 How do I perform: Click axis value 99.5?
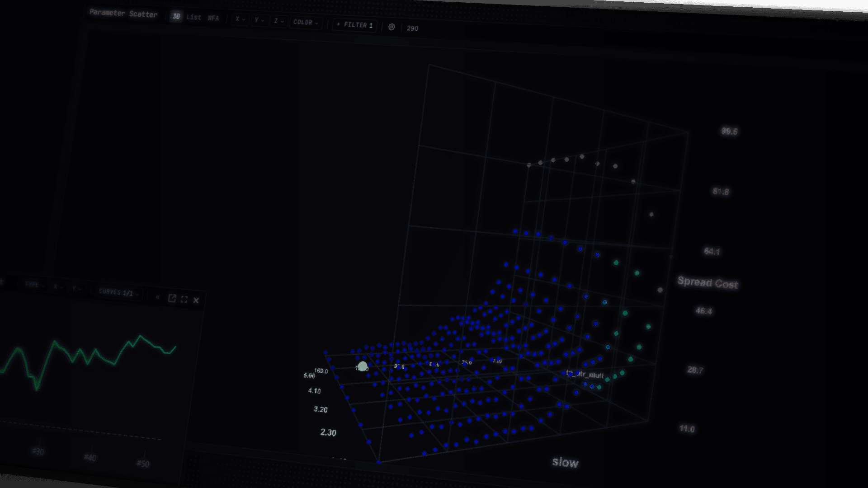tap(729, 131)
